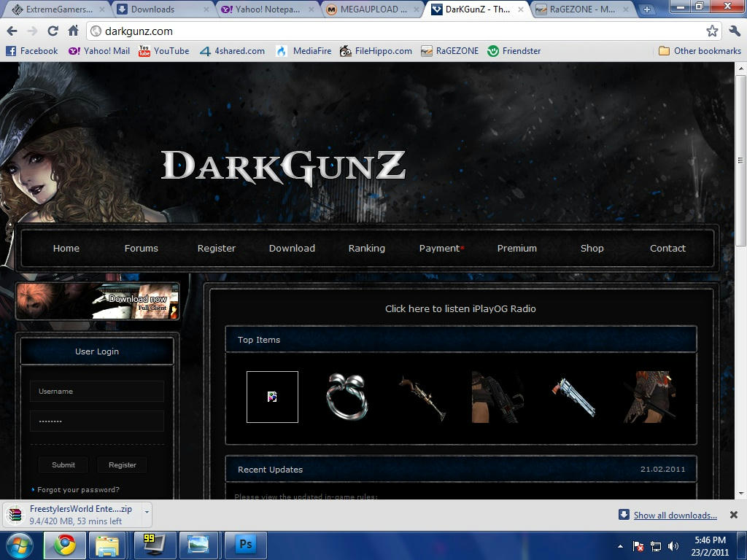Screen dimensions: 747x560
Task: Open the YouTube bookmark
Action: click(163, 51)
